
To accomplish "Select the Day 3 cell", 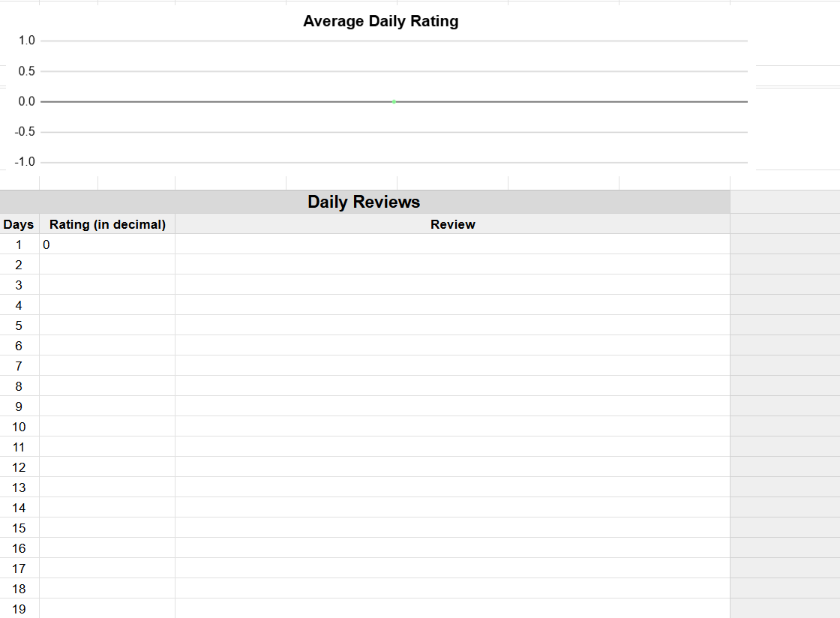I will 19,285.
